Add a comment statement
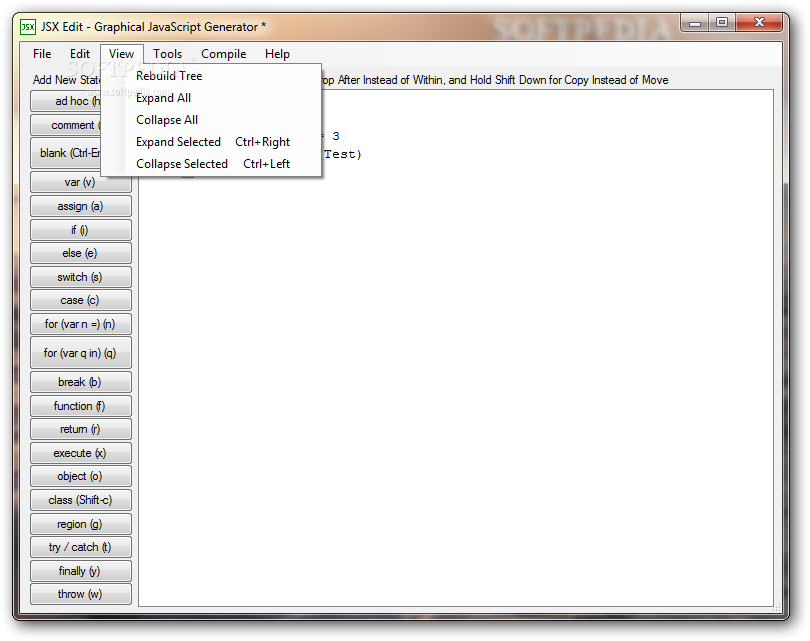 66,125
